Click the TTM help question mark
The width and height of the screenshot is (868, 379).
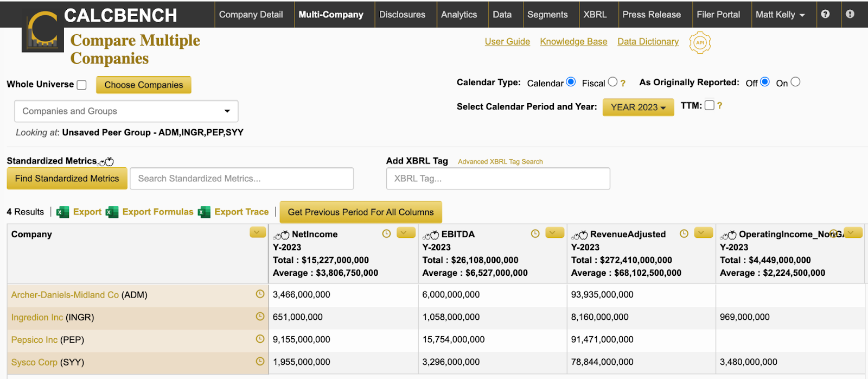point(719,106)
